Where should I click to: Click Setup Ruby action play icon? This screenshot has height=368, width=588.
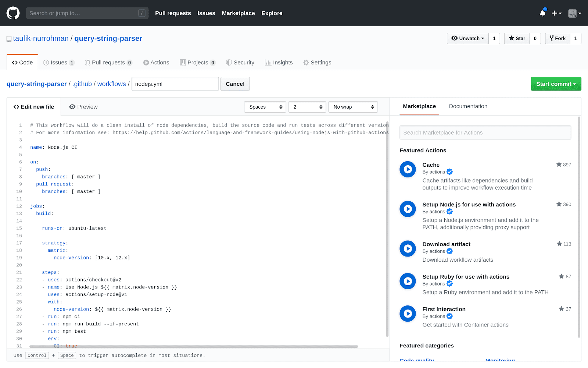[408, 281]
